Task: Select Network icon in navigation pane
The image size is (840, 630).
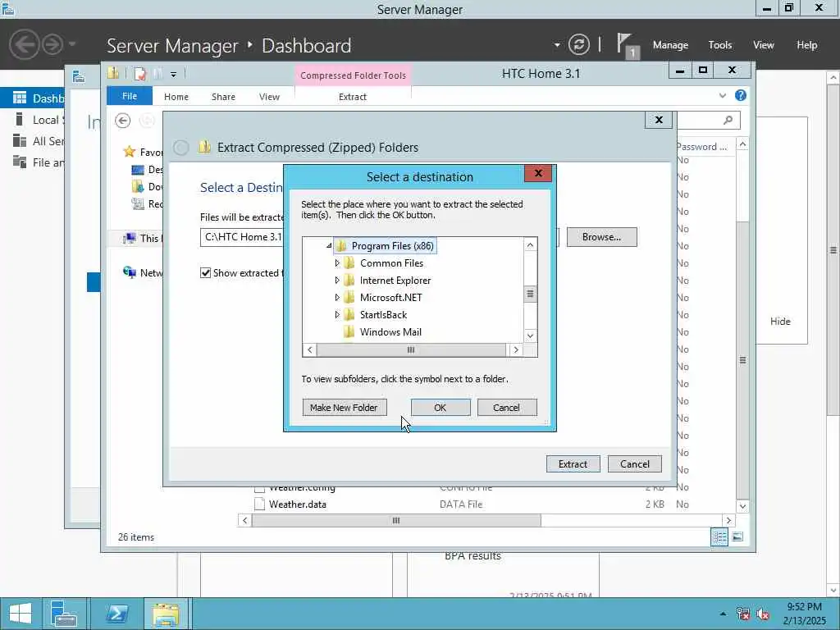Action: (129, 272)
